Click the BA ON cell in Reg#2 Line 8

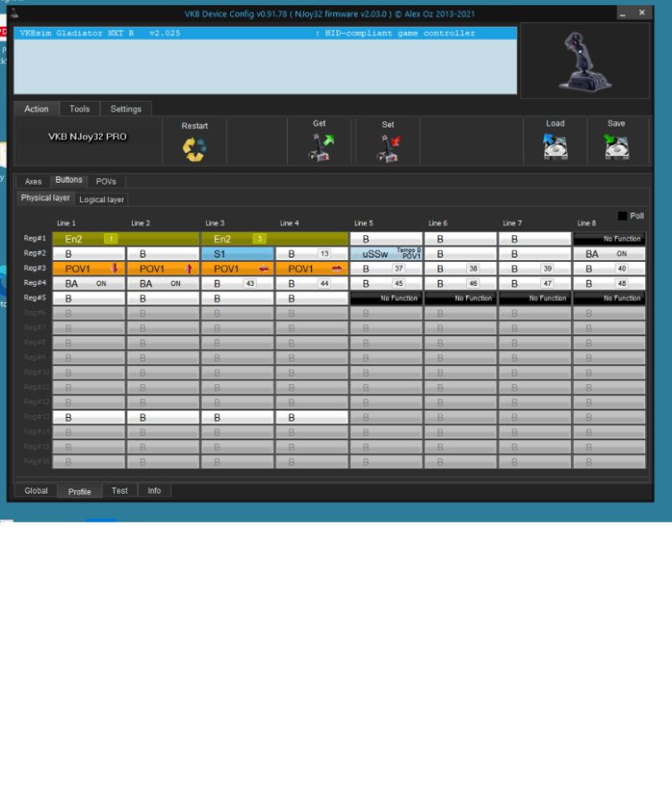tap(609, 254)
